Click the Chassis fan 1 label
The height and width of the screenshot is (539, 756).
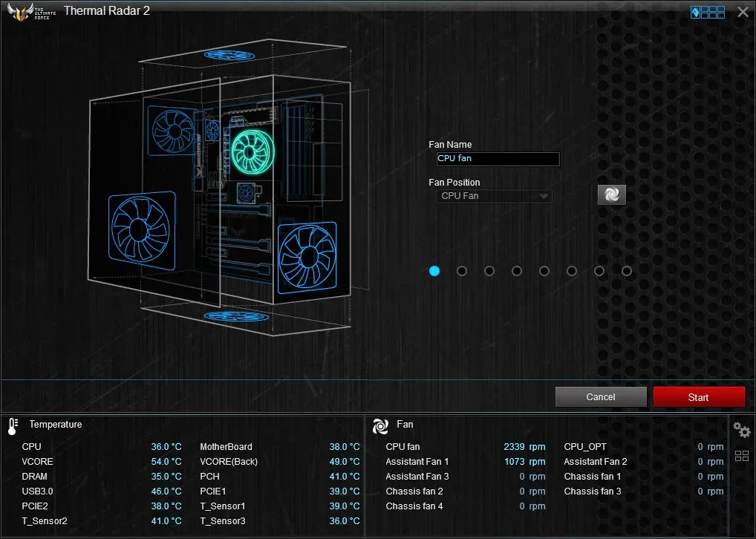(593, 477)
